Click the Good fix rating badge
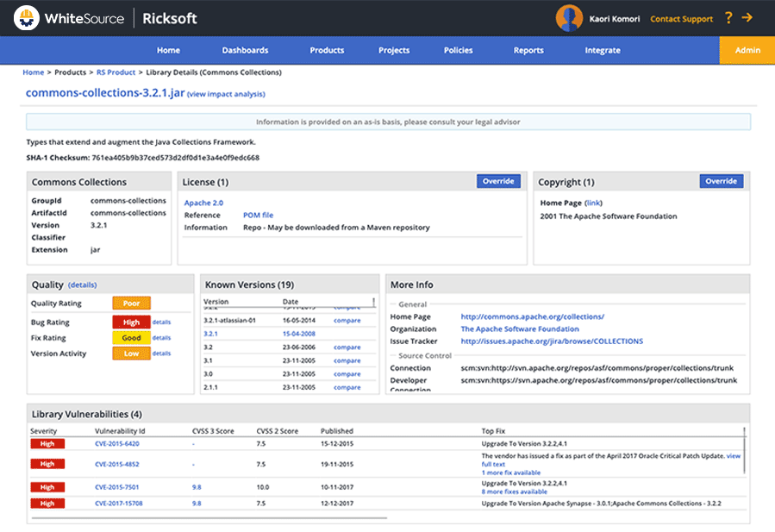The height and width of the screenshot is (532, 775). [x=132, y=338]
